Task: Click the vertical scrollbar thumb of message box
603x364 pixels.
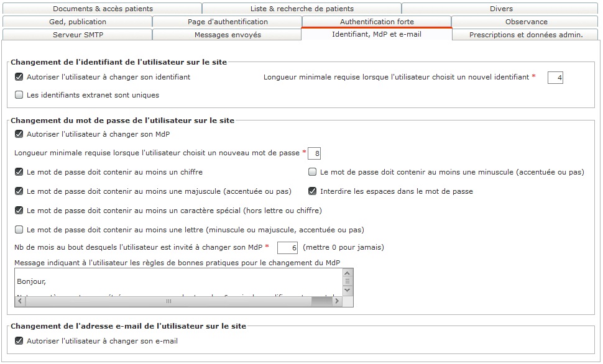Action: pyautogui.click(x=348, y=282)
